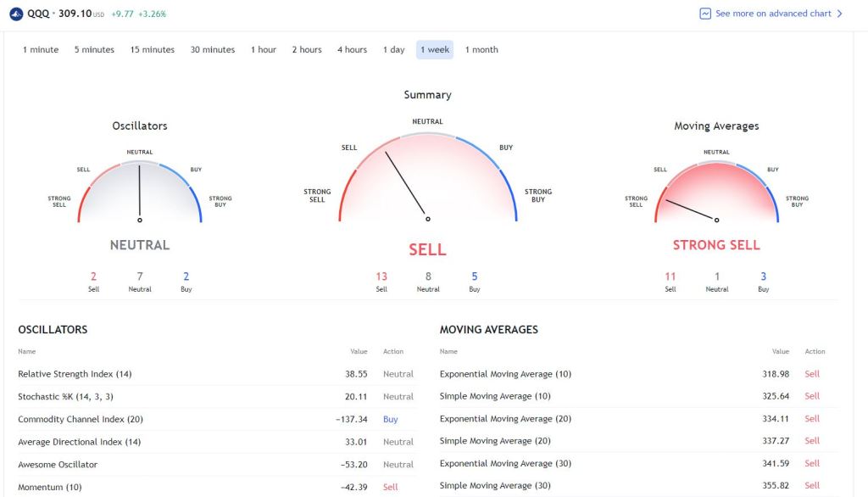Select the 30 minutes interval

coord(212,49)
